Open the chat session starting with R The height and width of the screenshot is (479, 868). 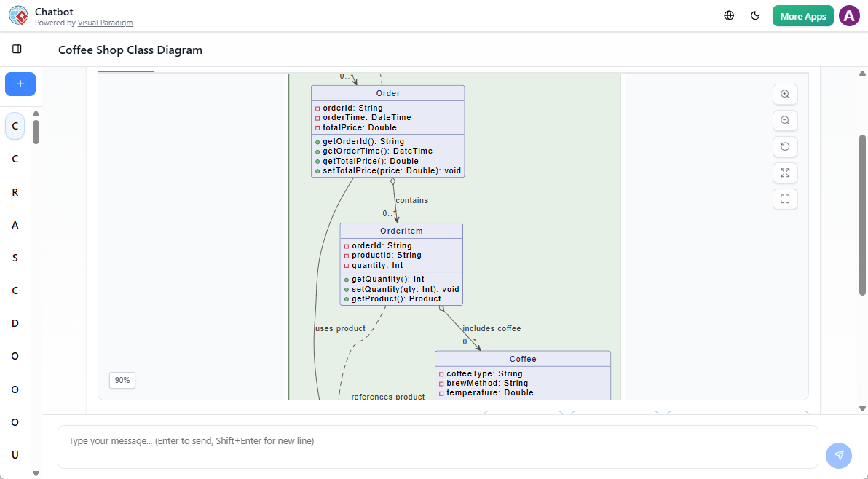[x=15, y=191]
